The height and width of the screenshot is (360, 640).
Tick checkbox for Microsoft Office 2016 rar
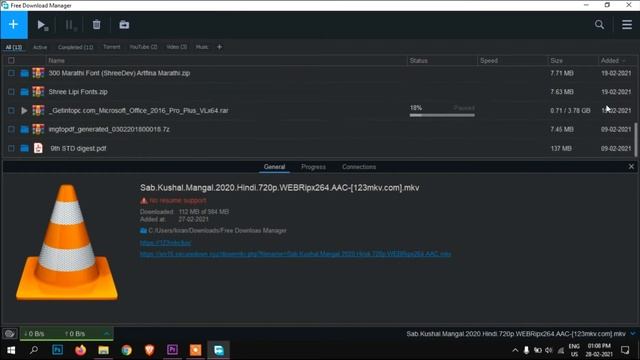tap(11, 111)
